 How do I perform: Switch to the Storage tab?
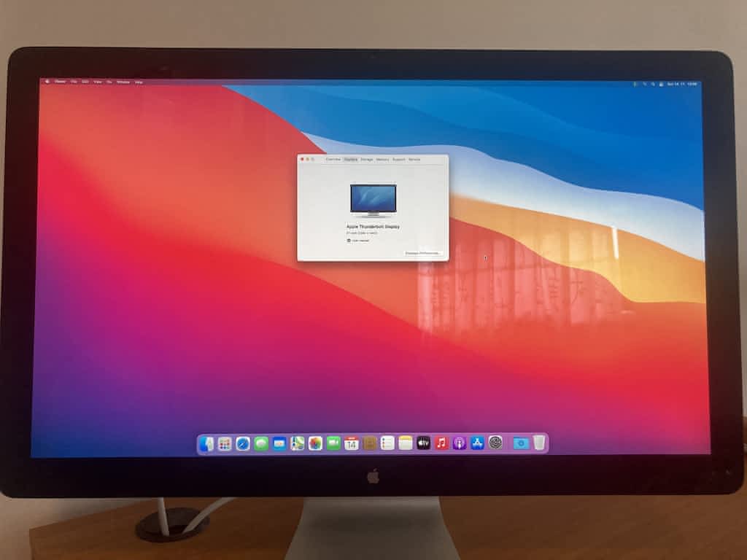tap(367, 160)
